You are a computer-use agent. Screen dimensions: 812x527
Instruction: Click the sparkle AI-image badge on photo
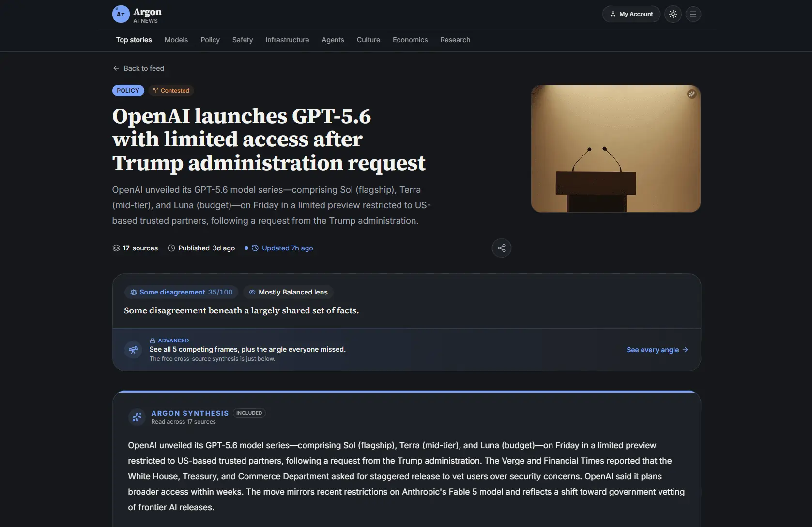point(691,94)
